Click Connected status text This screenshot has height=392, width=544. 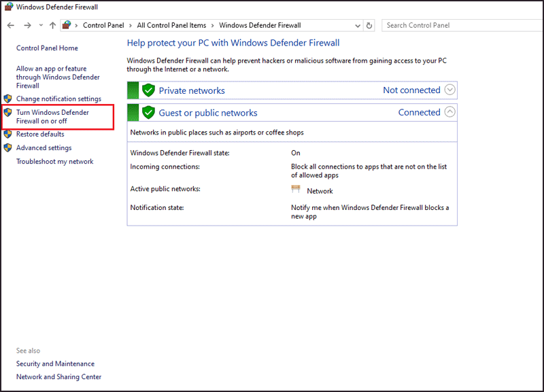coord(419,112)
